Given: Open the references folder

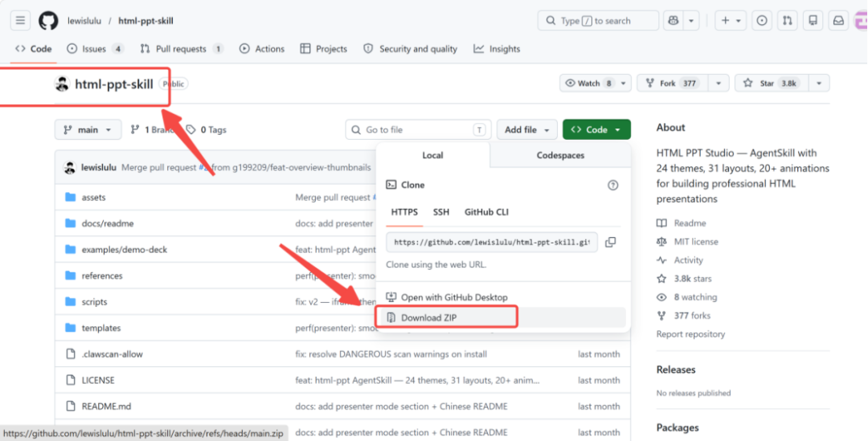Looking at the screenshot, I should pos(102,276).
